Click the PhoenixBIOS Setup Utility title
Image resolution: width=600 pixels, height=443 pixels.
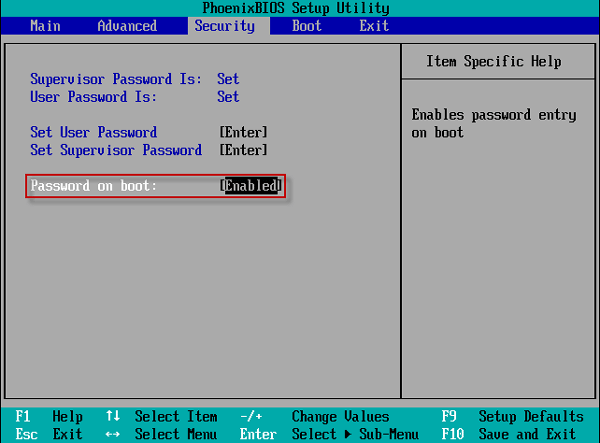click(296, 8)
